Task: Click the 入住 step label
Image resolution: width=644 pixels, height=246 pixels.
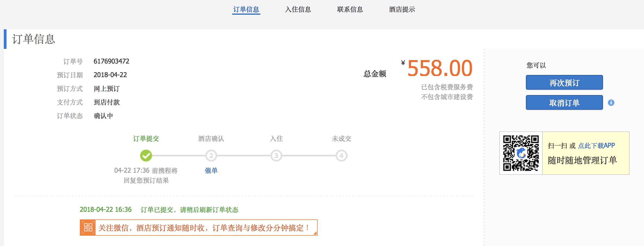Action: coord(276,139)
